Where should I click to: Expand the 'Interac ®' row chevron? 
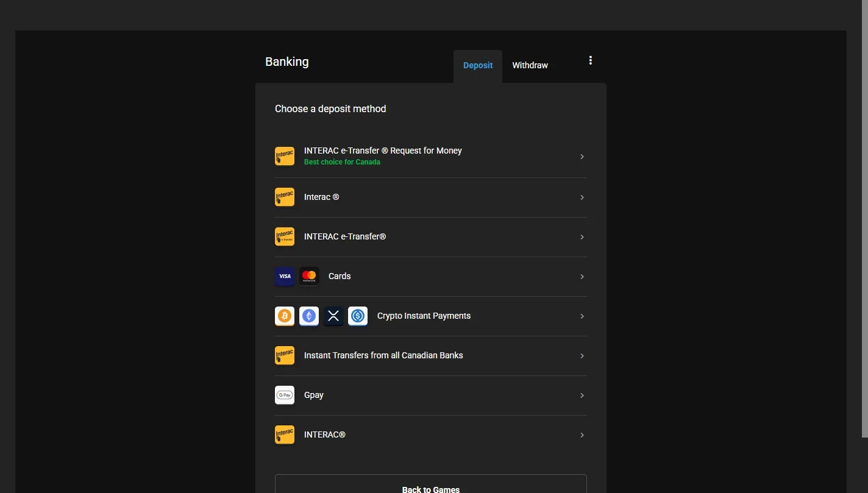pos(582,197)
